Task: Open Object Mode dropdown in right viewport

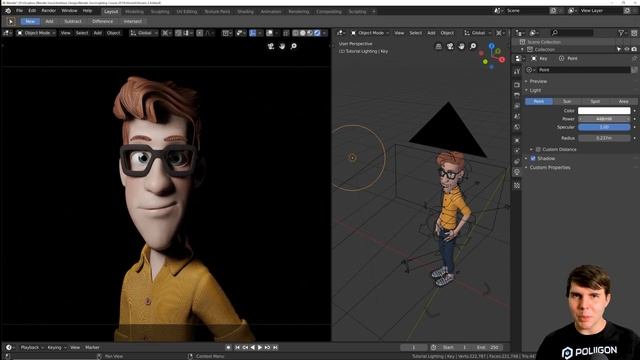Action: [370, 33]
